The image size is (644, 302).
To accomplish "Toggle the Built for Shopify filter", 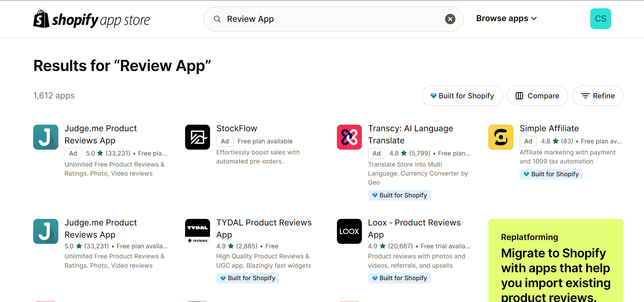I will [x=462, y=96].
